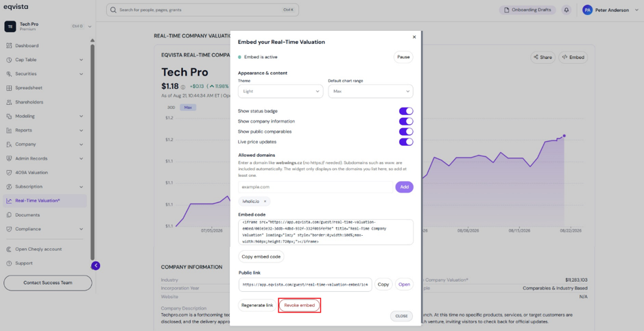Click the Modeling icon in sidebar
Image resolution: width=644 pixels, height=331 pixels.
tap(9, 116)
